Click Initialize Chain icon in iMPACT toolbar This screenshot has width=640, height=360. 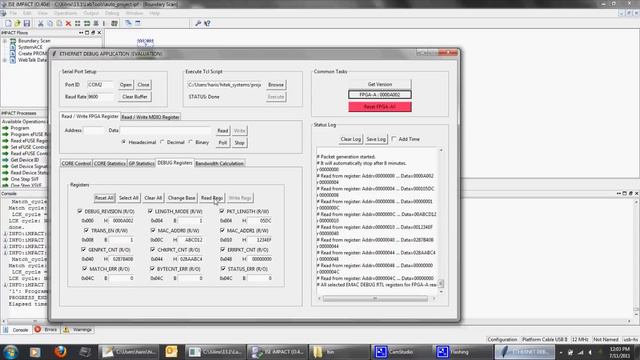[x=78, y=23]
